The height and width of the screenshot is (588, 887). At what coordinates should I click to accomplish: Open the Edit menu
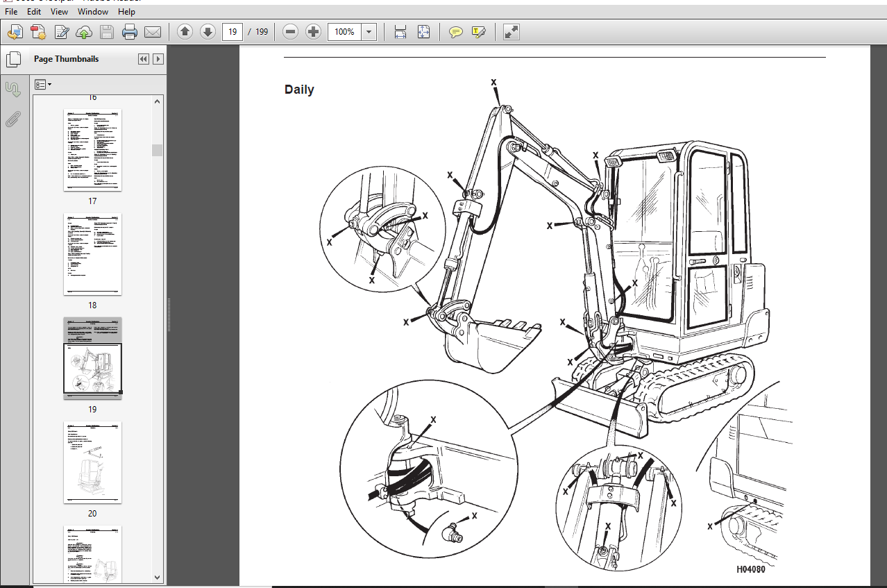(x=33, y=12)
